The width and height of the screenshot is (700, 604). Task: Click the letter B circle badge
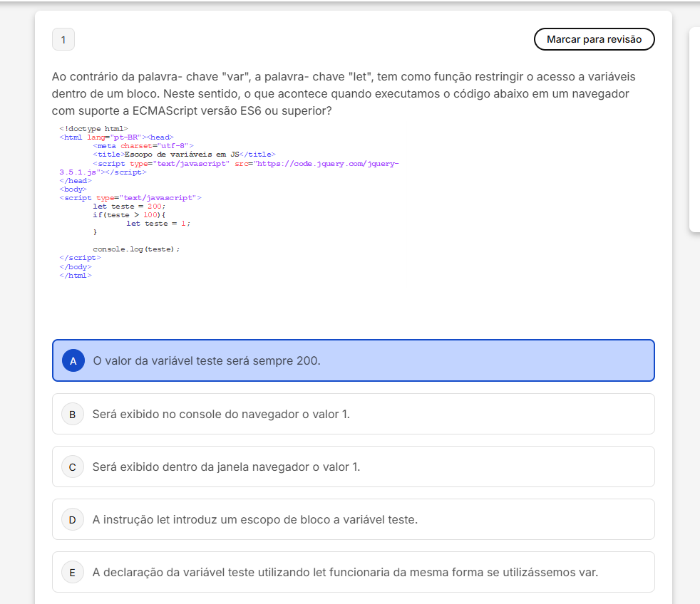point(73,414)
